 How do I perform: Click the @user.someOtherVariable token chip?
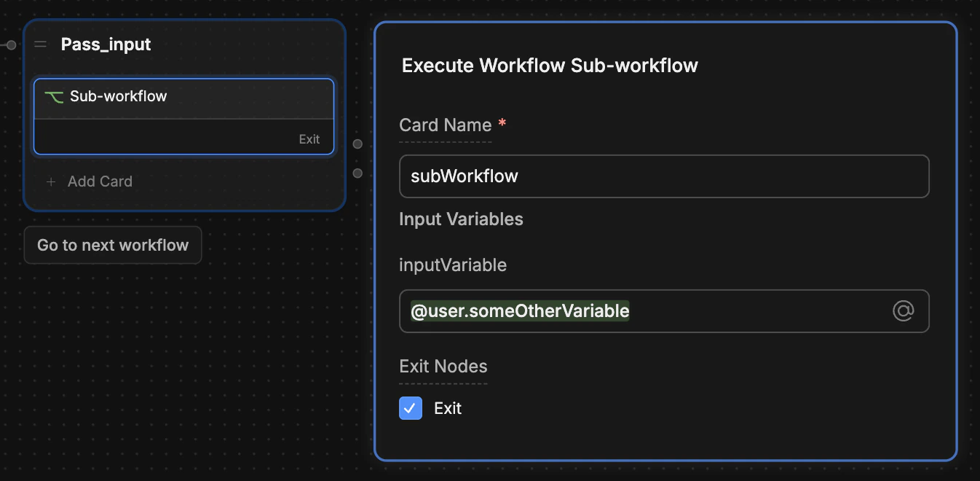pyautogui.click(x=518, y=310)
